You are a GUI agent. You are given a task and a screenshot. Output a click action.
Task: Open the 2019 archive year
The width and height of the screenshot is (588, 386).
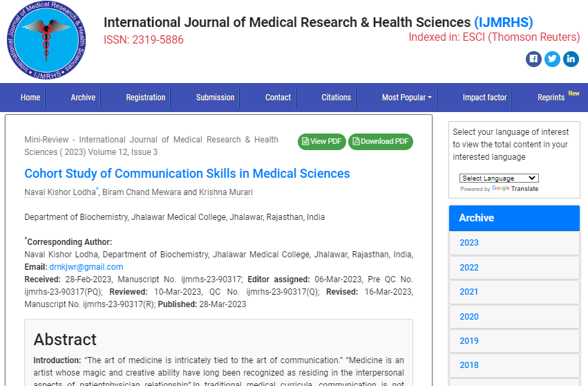469,341
